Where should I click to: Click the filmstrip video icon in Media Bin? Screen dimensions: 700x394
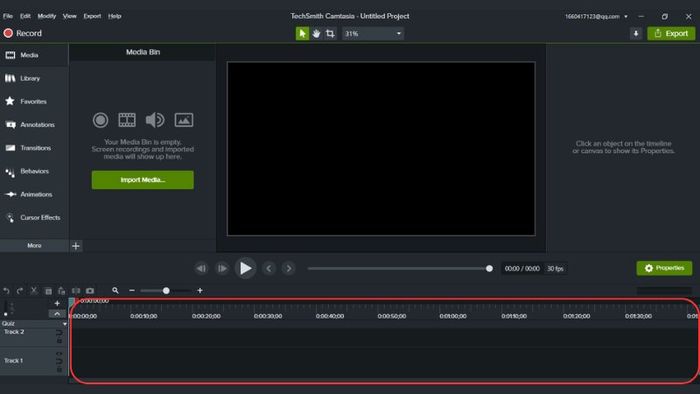point(127,120)
